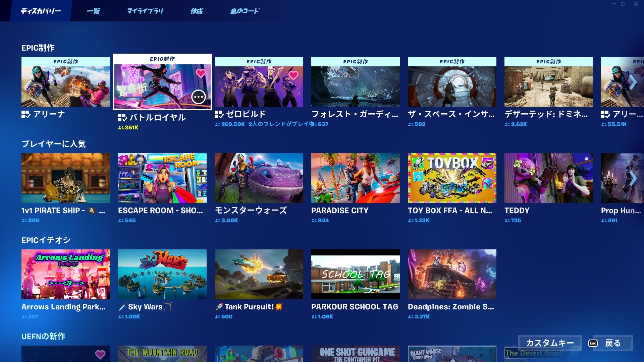Select TOY BOX FFA thumbnail
This screenshot has height=362, width=644.
452,178
